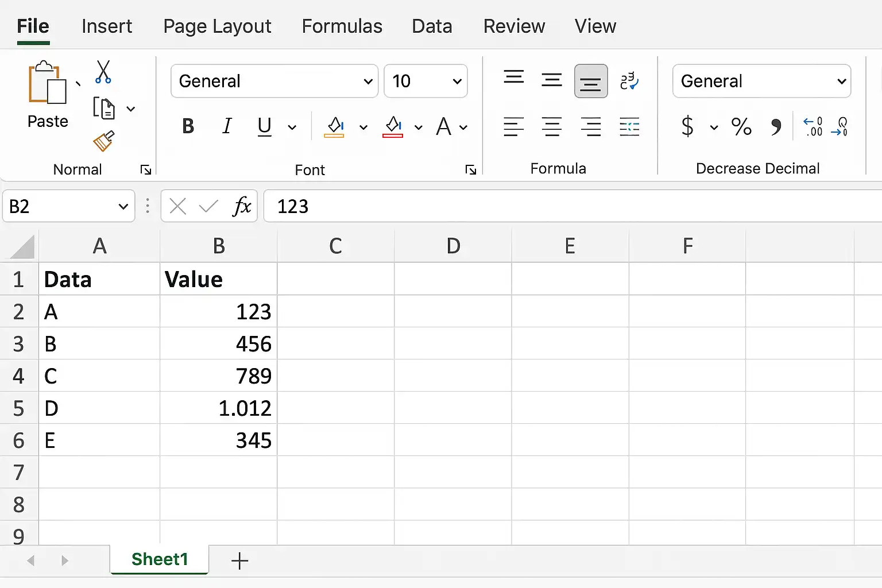Click the Cut scissors icon
This screenshot has height=588, width=882.
tap(103, 72)
